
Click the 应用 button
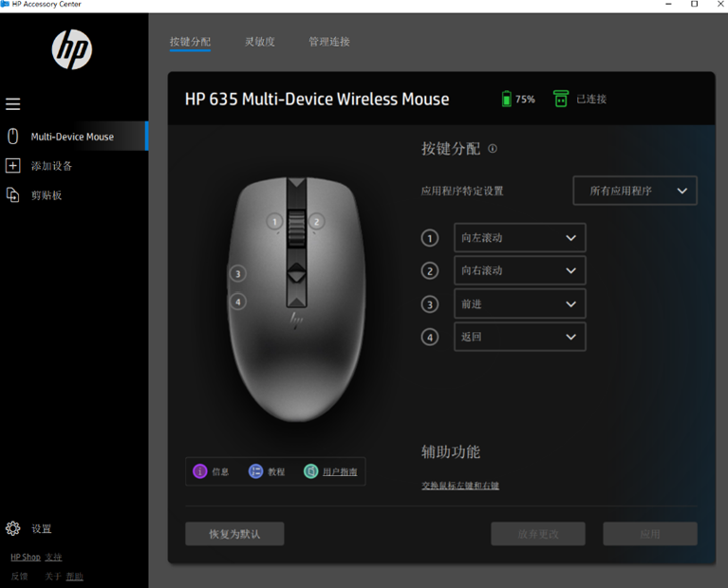(x=650, y=534)
